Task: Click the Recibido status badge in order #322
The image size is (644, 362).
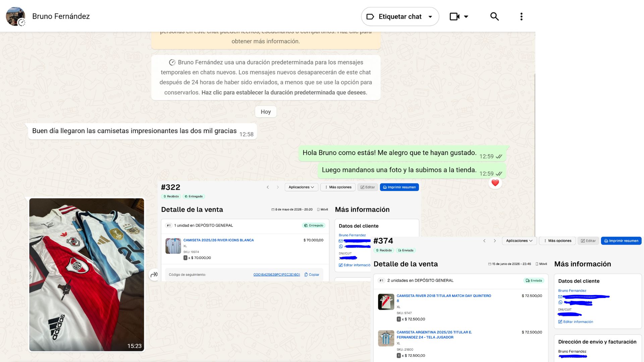Action: tap(171, 196)
